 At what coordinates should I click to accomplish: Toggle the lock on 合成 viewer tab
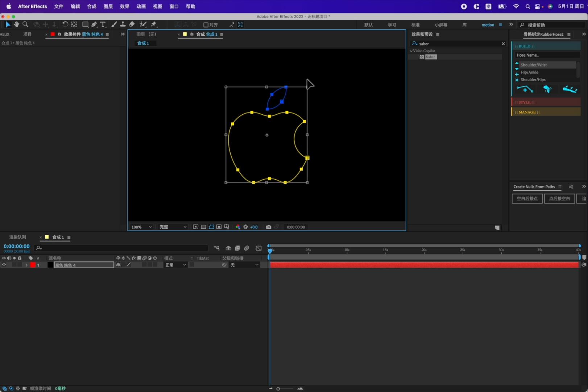pos(192,34)
